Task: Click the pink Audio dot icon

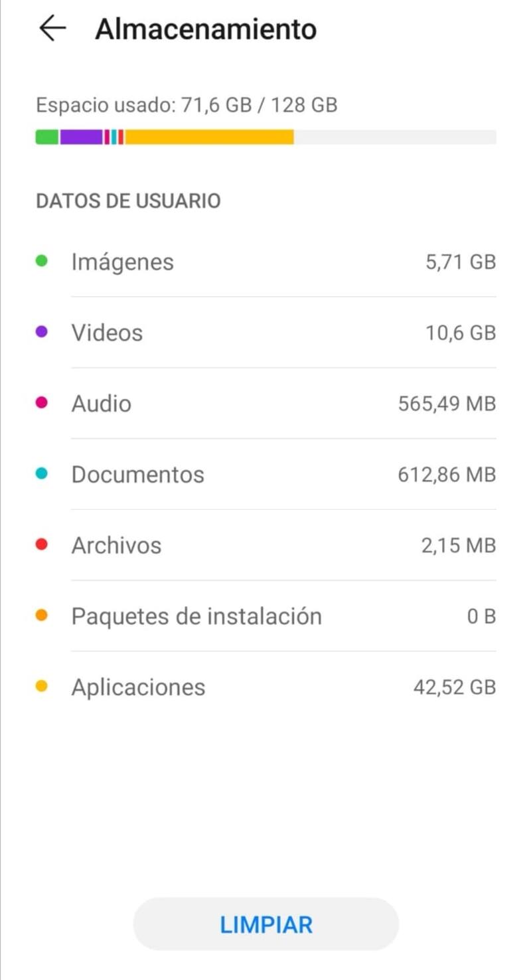Action: pos(41,403)
